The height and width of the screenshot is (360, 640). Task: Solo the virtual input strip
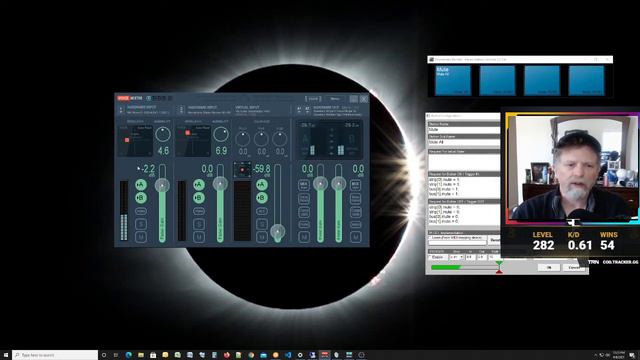pos(262,224)
